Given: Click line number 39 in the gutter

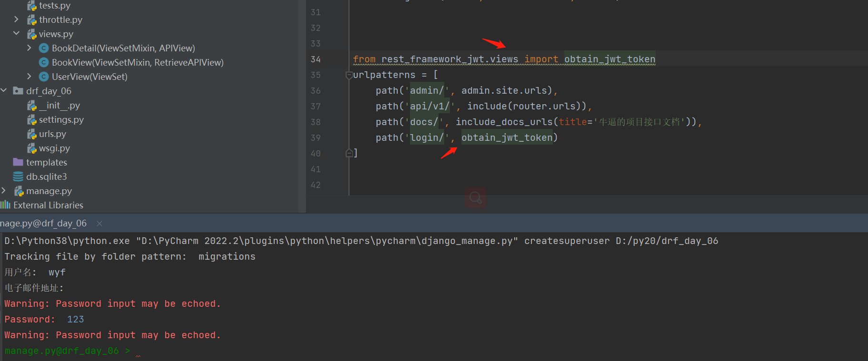Looking at the screenshot, I should click(316, 138).
